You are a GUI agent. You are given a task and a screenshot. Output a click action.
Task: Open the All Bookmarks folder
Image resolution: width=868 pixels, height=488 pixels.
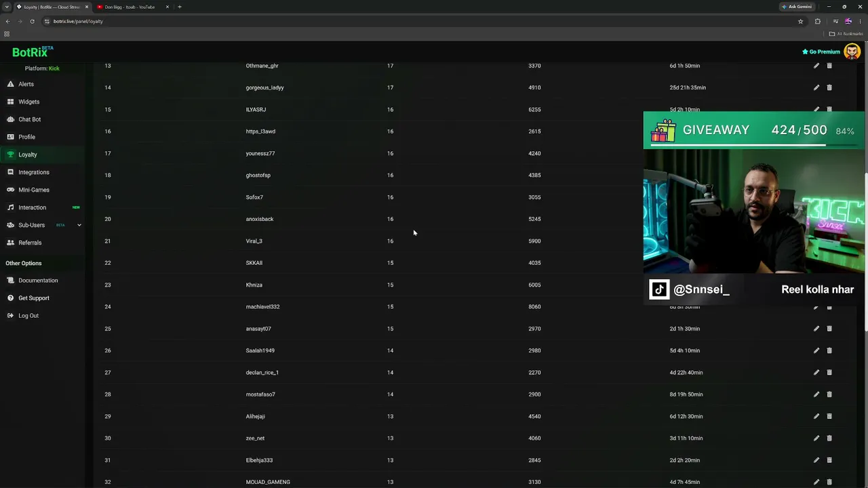846,34
